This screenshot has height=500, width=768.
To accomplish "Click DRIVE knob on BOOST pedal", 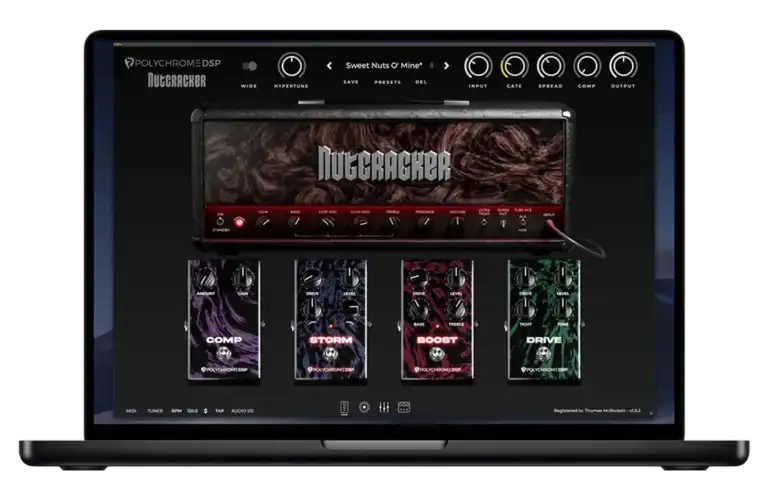I will tap(419, 279).
